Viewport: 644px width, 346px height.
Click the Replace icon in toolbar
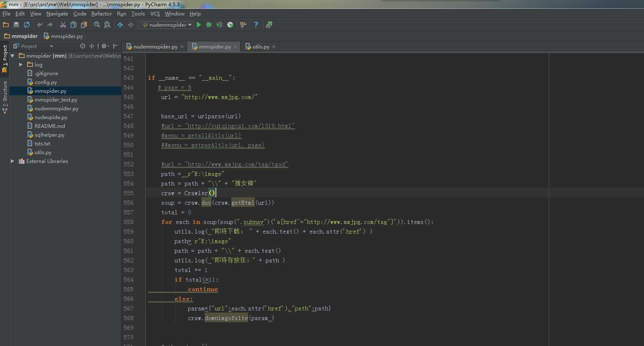(107, 25)
